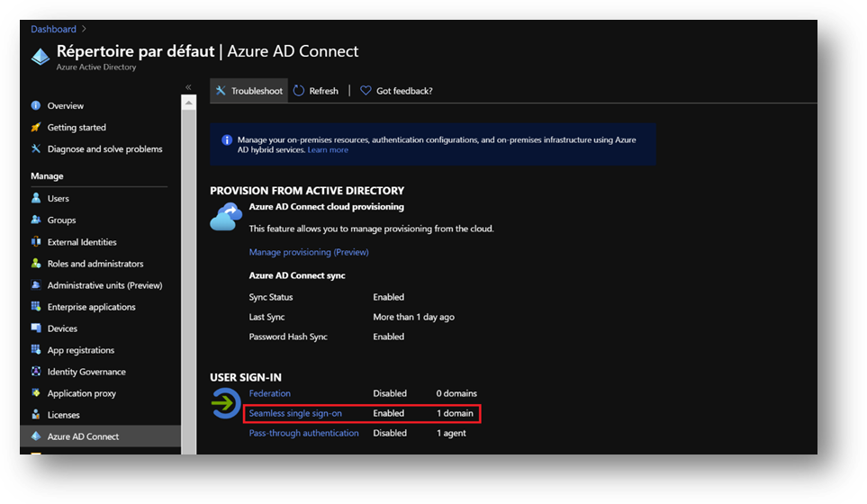Click the Refresh toolbar button

(x=316, y=91)
